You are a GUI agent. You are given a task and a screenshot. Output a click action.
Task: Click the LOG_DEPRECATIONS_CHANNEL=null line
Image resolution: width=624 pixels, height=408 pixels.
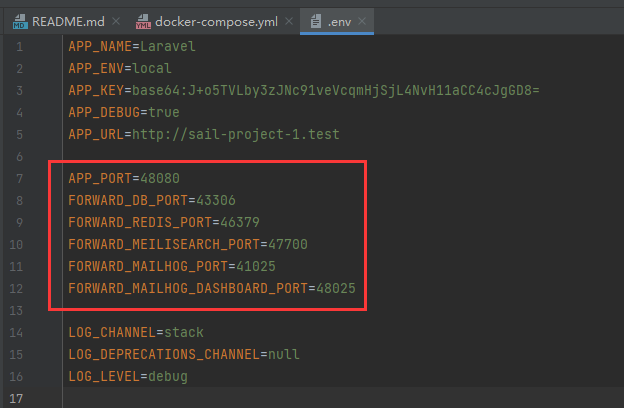183,354
